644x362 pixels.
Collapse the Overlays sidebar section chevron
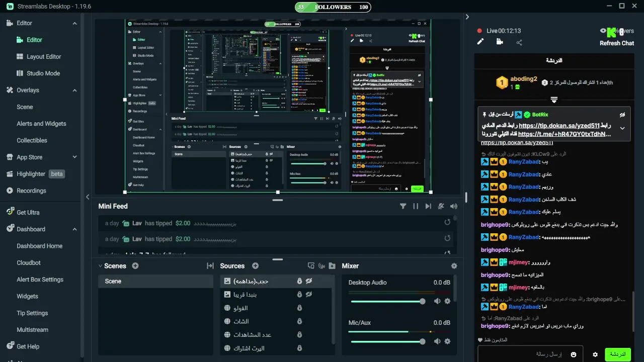(75, 90)
